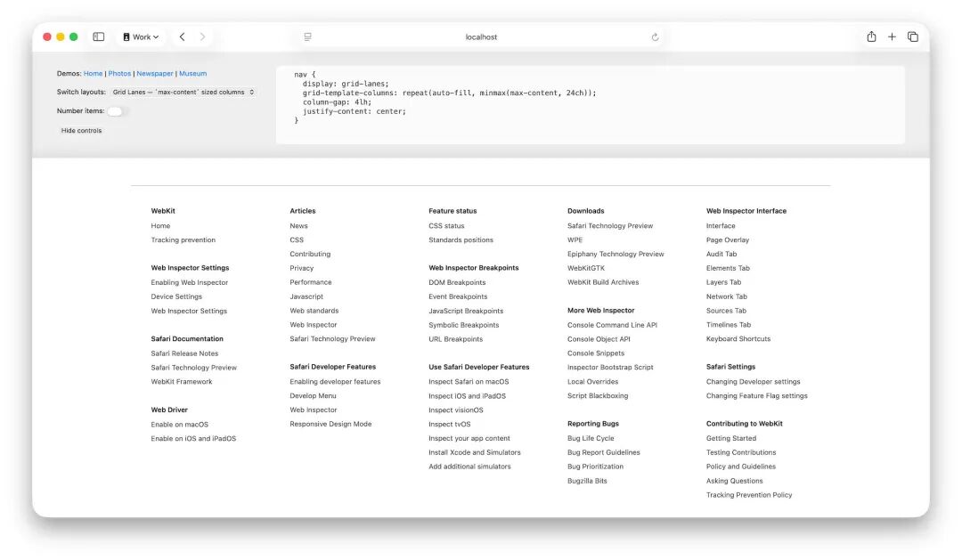The image size is (962, 560).
Task: Click the CSS status link
Action: click(446, 226)
